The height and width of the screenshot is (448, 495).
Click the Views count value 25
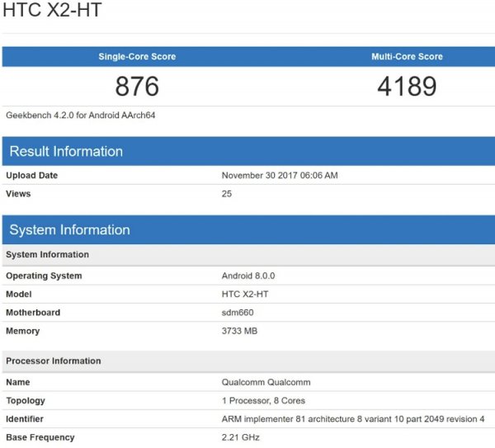coord(227,194)
